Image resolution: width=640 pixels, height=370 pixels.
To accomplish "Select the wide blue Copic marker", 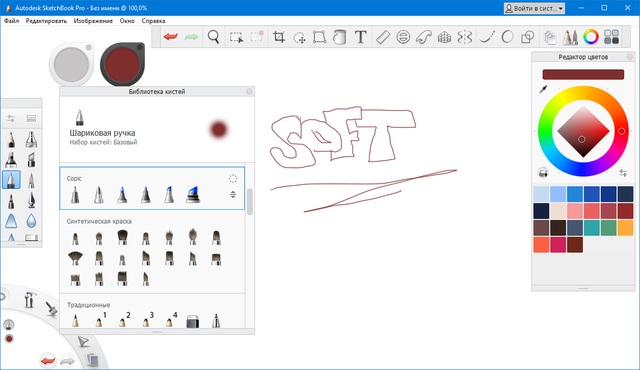I will (193, 195).
